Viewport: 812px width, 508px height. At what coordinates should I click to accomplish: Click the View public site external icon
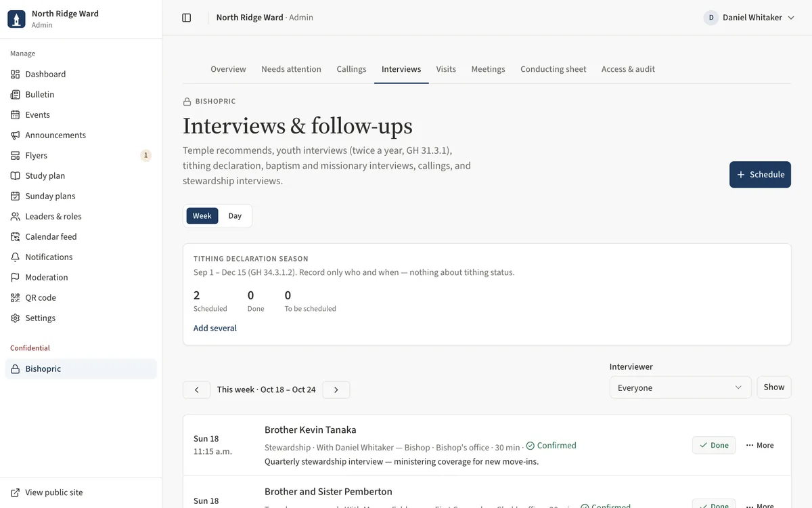(15, 492)
